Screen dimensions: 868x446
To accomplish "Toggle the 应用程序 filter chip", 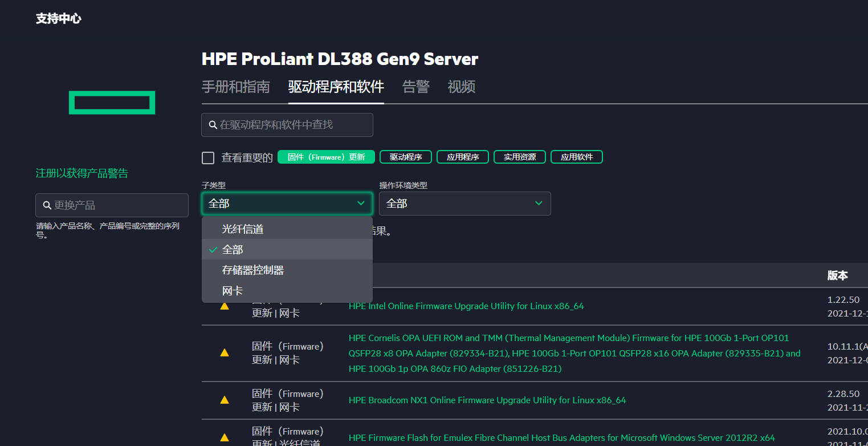I will tap(463, 157).
